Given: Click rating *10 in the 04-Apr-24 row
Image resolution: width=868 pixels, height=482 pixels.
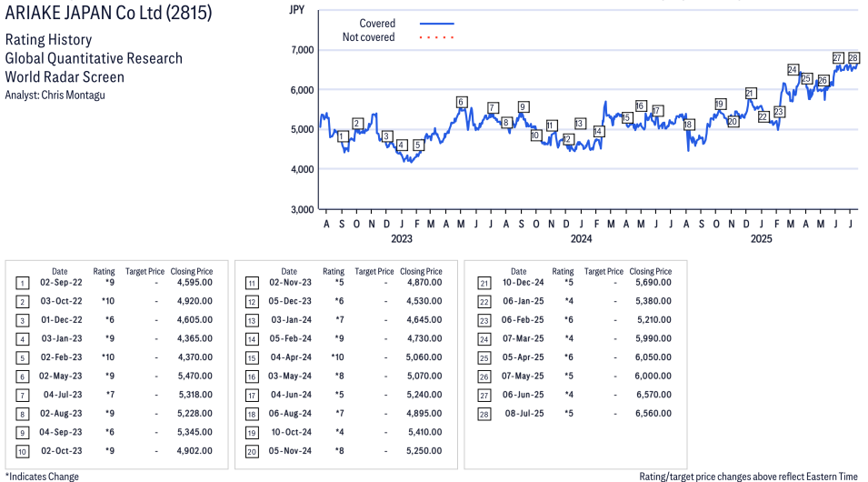Looking at the screenshot, I should coord(338,357).
